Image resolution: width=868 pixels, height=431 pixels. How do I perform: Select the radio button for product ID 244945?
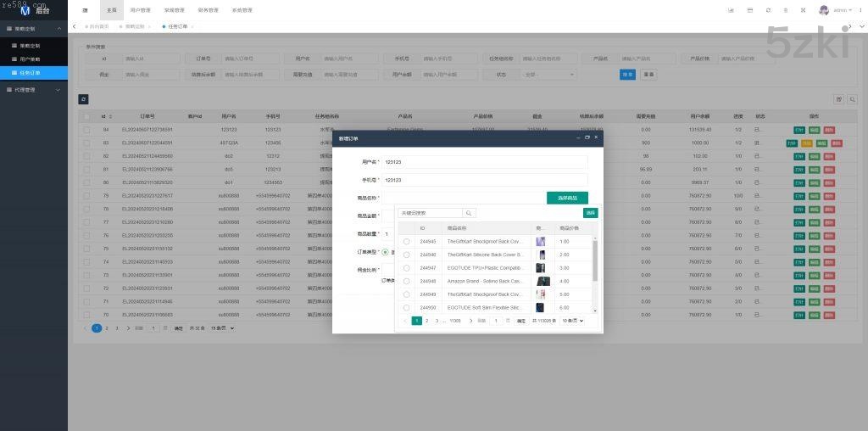tap(406, 242)
